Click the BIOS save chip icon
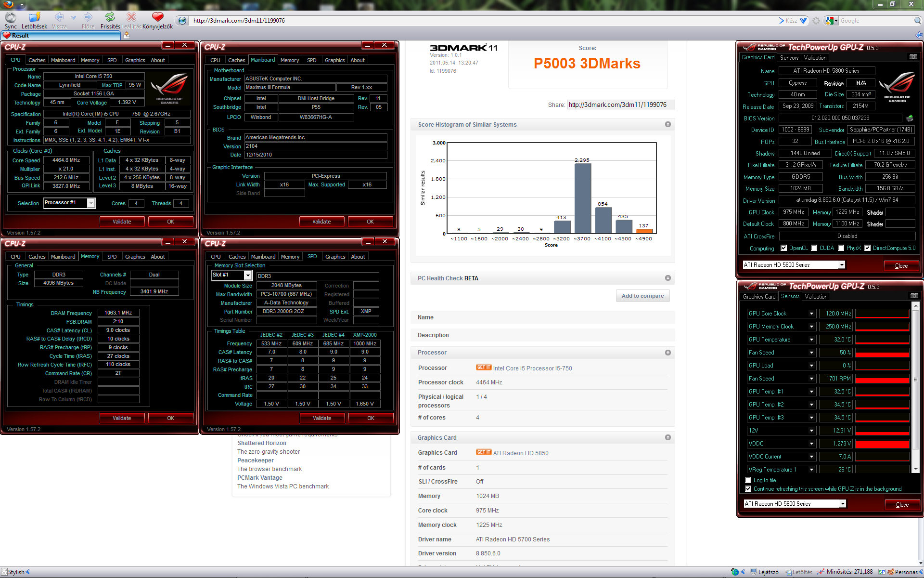Screen dimensions: 924x578 910,118
